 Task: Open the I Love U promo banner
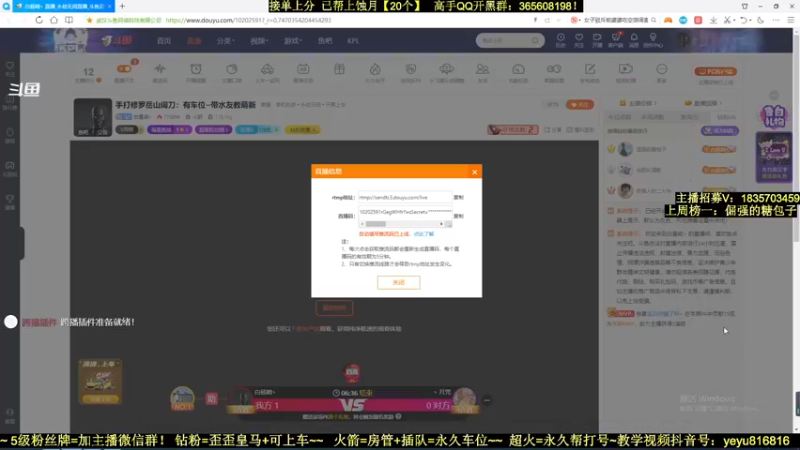(x=773, y=157)
